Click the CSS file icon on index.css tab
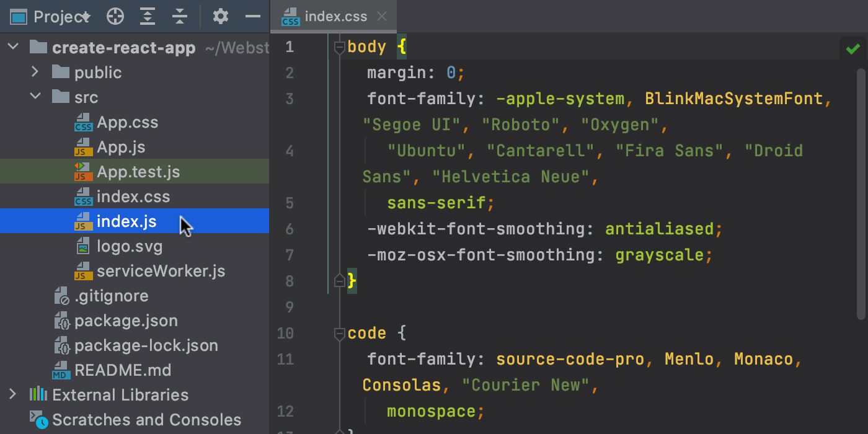This screenshot has width=868, height=434. (290, 17)
